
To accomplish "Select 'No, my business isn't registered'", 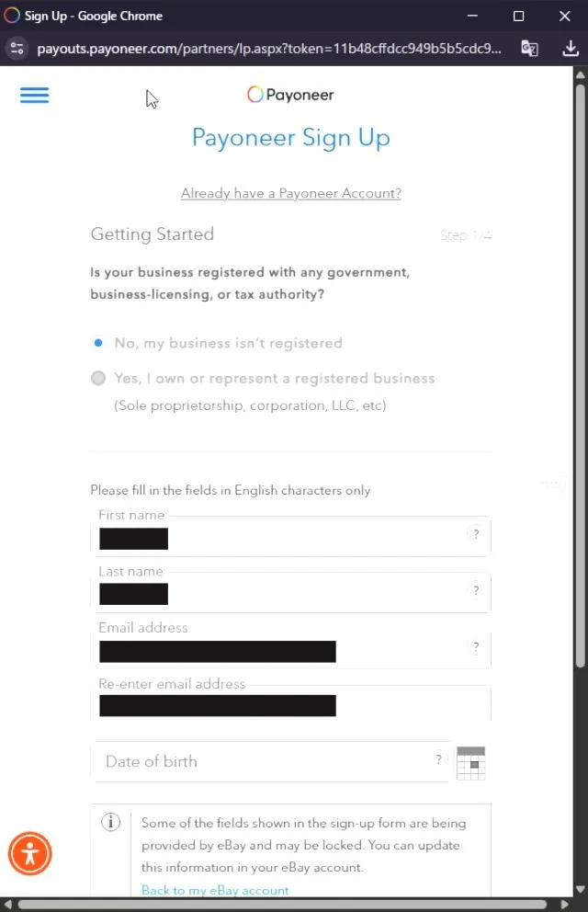I will point(98,343).
